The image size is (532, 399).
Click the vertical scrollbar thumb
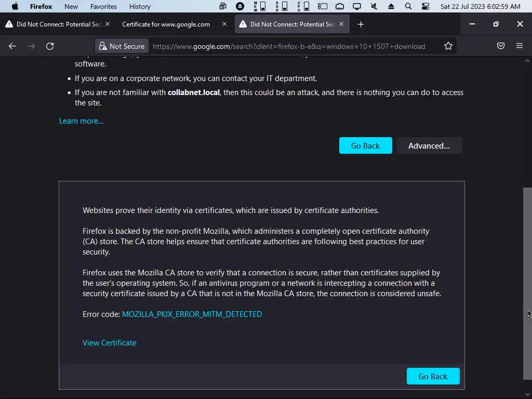click(x=527, y=283)
